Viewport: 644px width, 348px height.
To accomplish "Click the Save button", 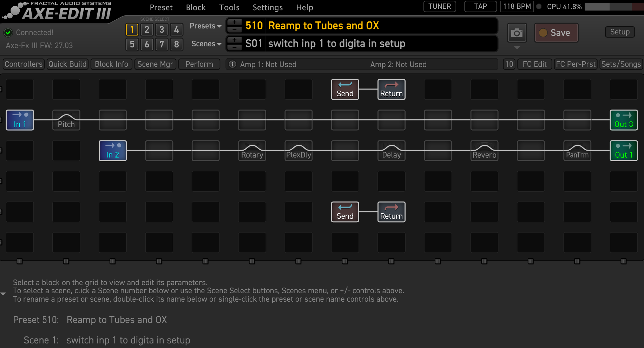I will [556, 33].
